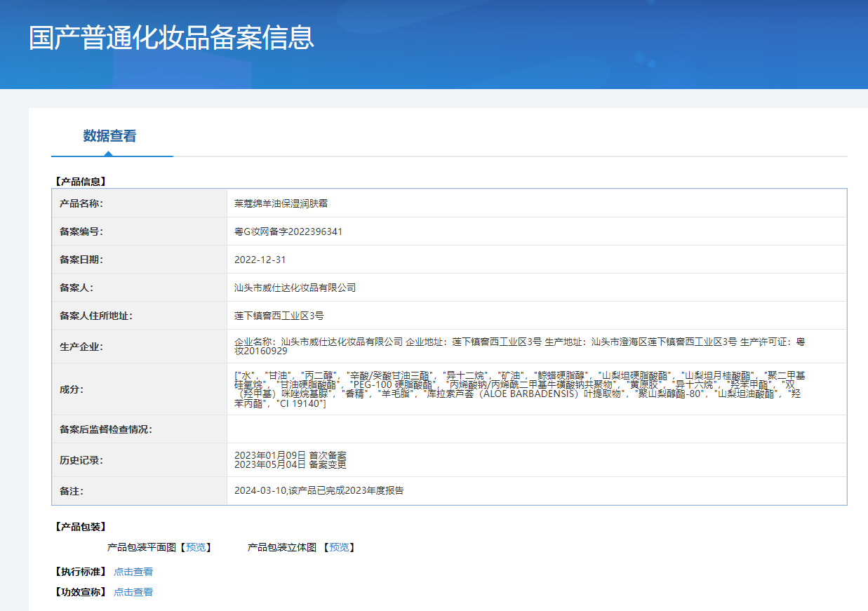Viewport: 868px width, 611px height.
Task: Click the 成分 ingredient list text
Action: point(519,389)
